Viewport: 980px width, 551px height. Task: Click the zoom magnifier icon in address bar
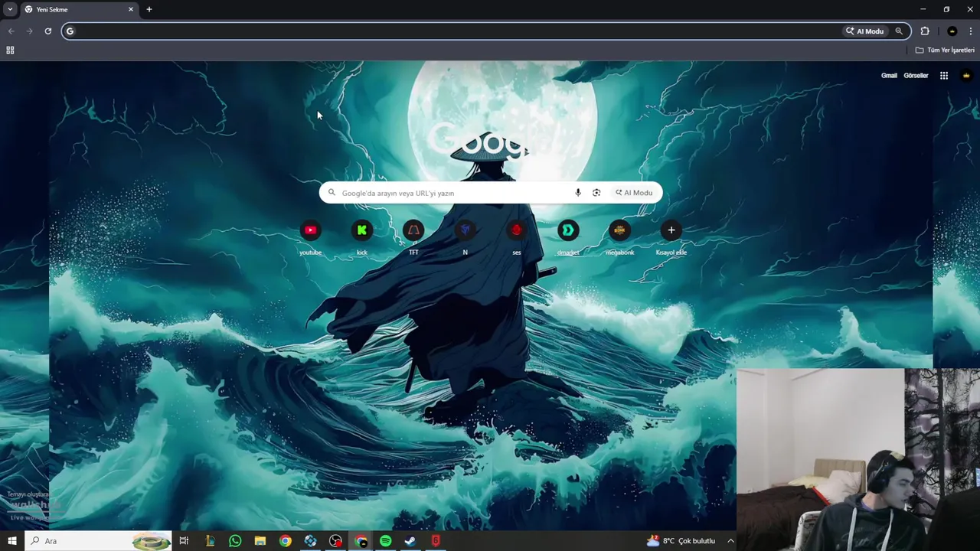(899, 31)
